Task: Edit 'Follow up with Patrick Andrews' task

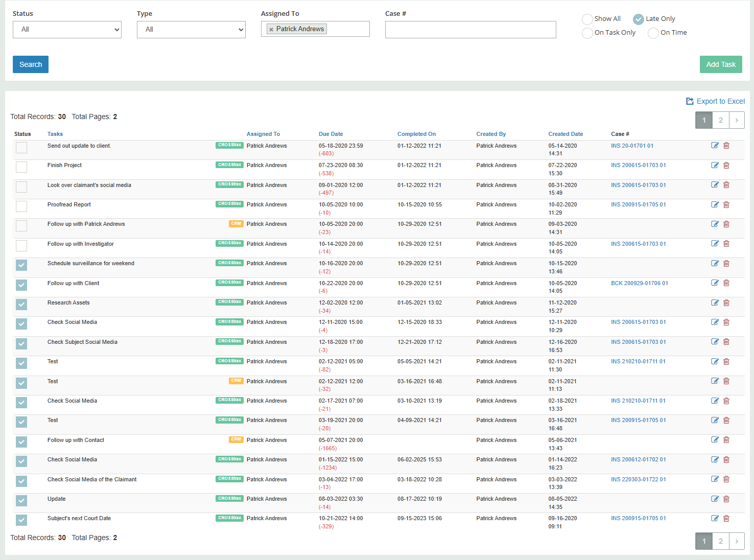Action: 715,224
